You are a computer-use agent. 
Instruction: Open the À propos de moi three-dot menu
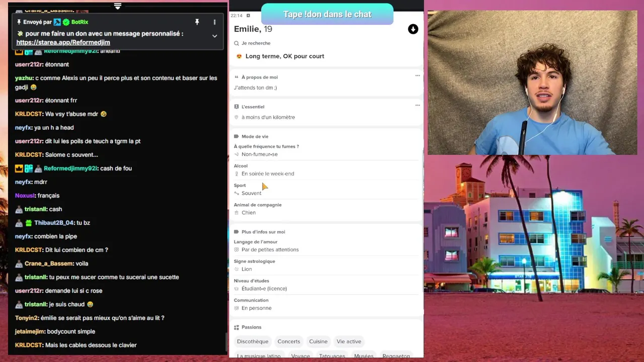click(x=417, y=76)
